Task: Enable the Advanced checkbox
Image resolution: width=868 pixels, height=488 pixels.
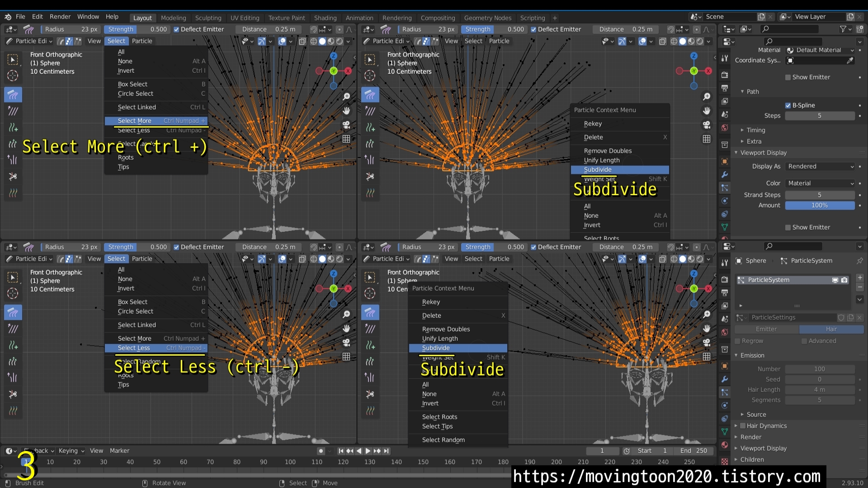Action: 804,341
